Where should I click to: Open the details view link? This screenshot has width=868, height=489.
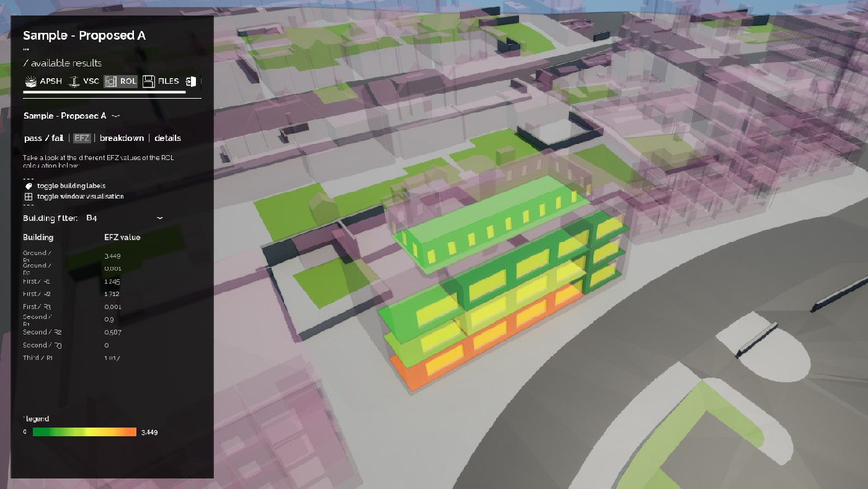[167, 138]
